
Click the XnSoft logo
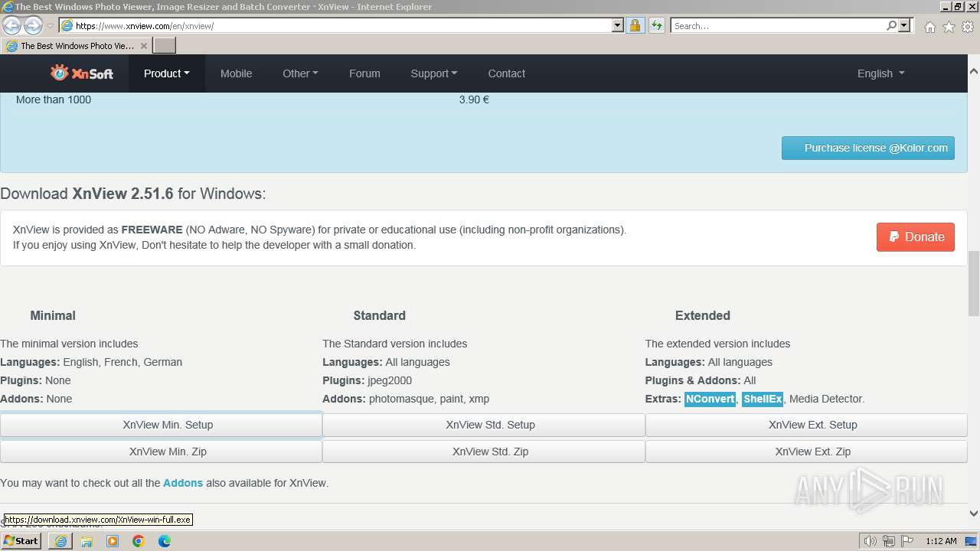[82, 73]
